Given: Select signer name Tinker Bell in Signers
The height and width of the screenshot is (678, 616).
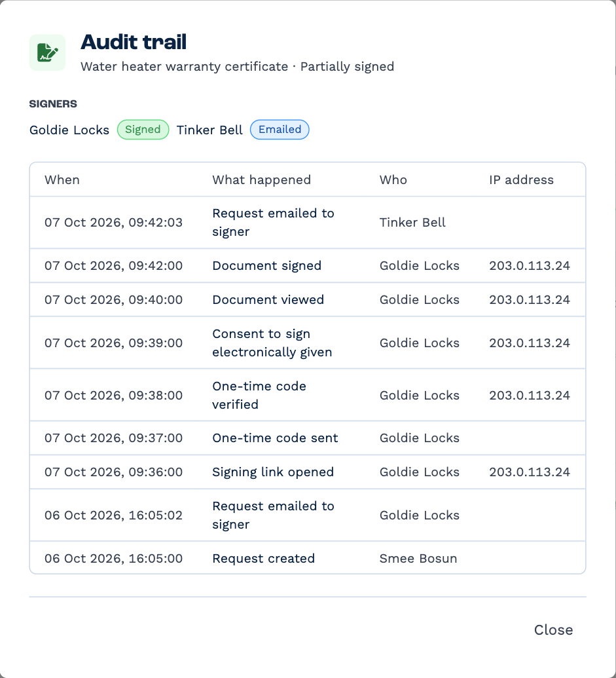Looking at the screenshot, I should (209, 130).
